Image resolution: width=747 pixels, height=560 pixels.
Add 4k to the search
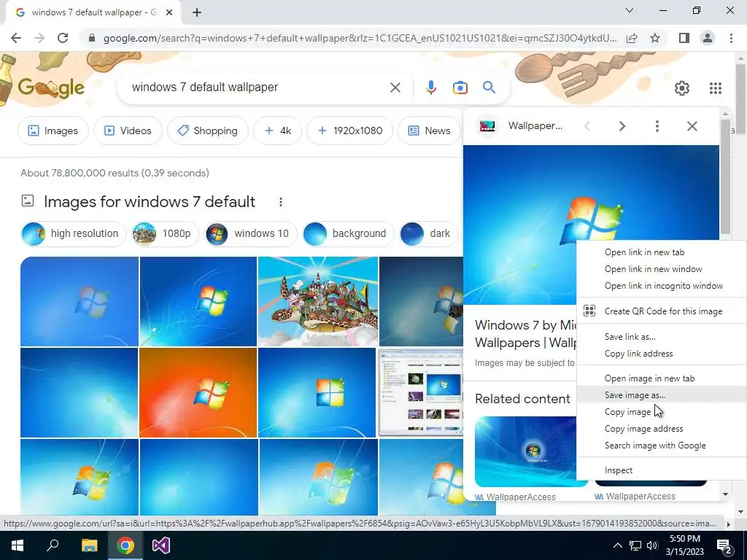(277, 131)
